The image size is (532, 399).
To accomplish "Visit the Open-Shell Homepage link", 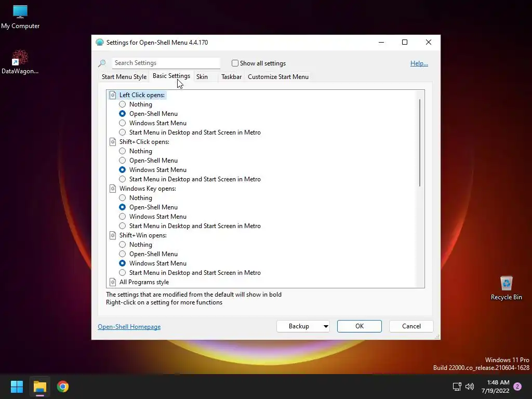I will (x=129, y=327).
